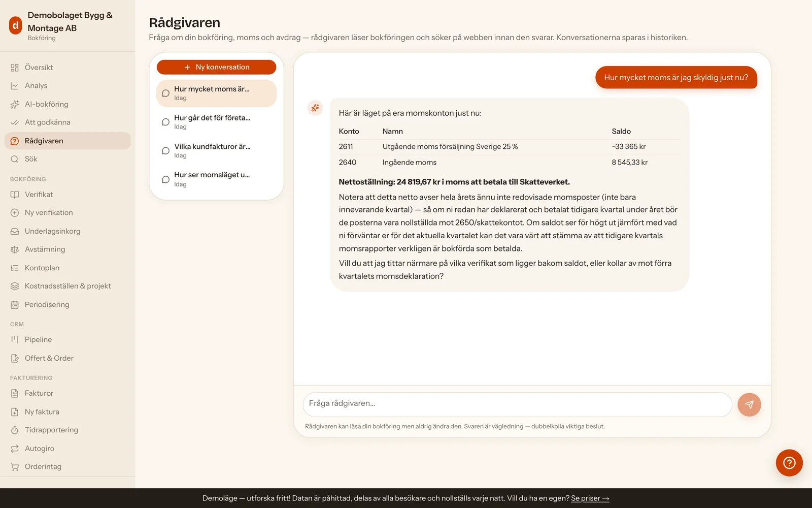Click the bold 'Nettoställning' summary line

(454, 182)
